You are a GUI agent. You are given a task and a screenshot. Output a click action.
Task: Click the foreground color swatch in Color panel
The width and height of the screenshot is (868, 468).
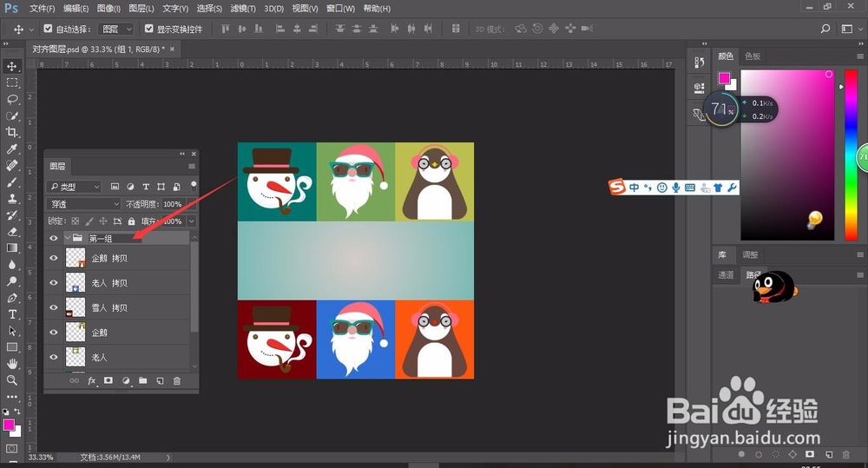(724, 78)
